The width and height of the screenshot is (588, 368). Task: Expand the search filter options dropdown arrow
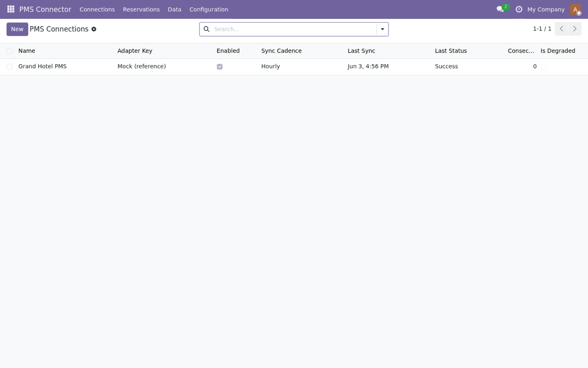tap(383, 29)
